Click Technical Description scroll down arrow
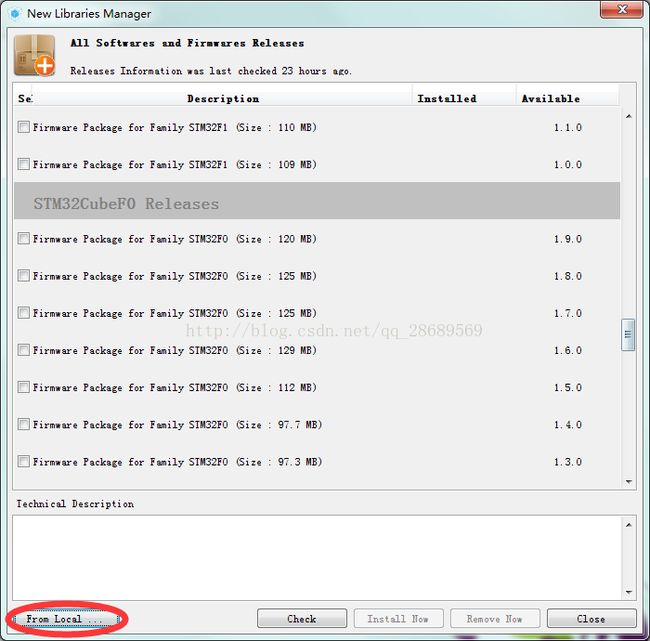 tap(628, 592)
